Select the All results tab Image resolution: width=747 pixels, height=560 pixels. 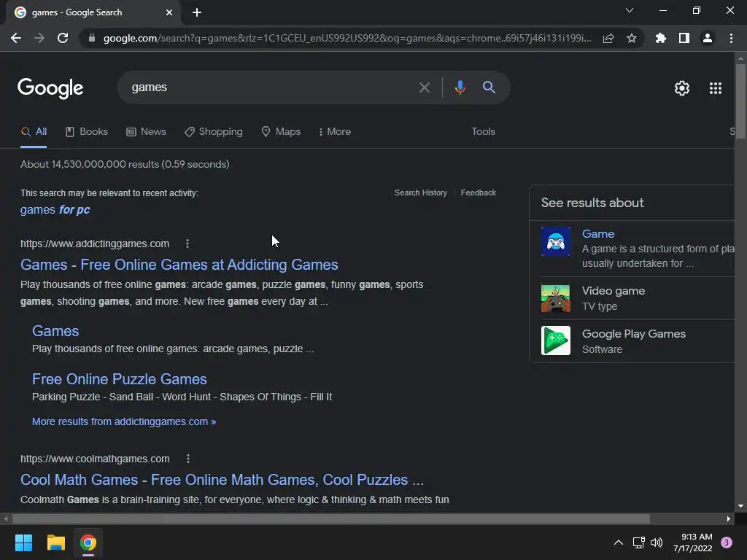pyautogui.click(x=34, y=132)
